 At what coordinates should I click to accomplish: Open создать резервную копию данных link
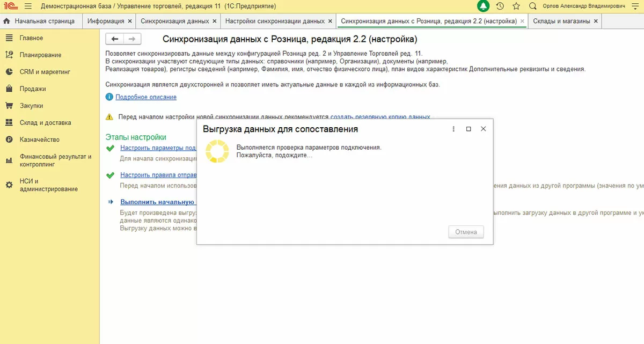[380, 116]
